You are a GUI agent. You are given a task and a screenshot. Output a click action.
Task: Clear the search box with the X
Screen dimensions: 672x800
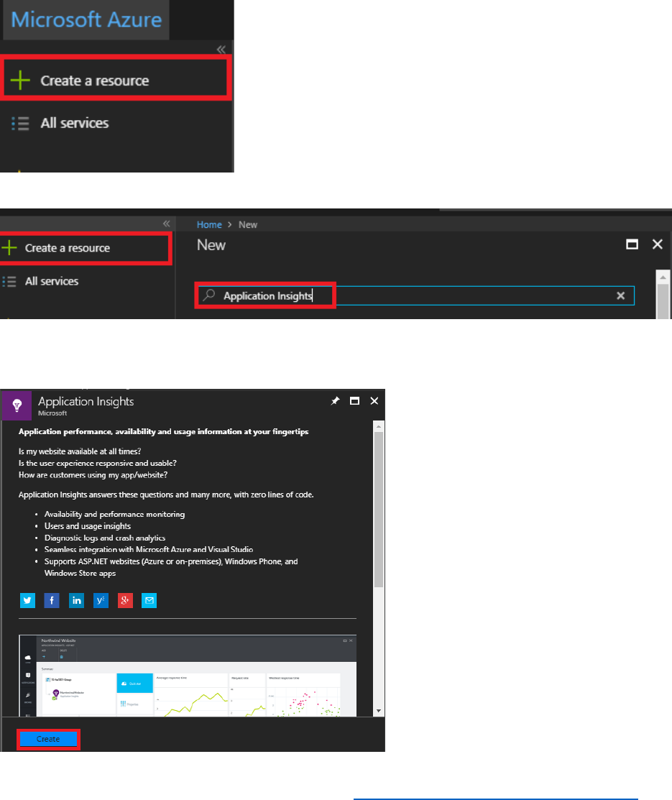(x=620, y=295)
